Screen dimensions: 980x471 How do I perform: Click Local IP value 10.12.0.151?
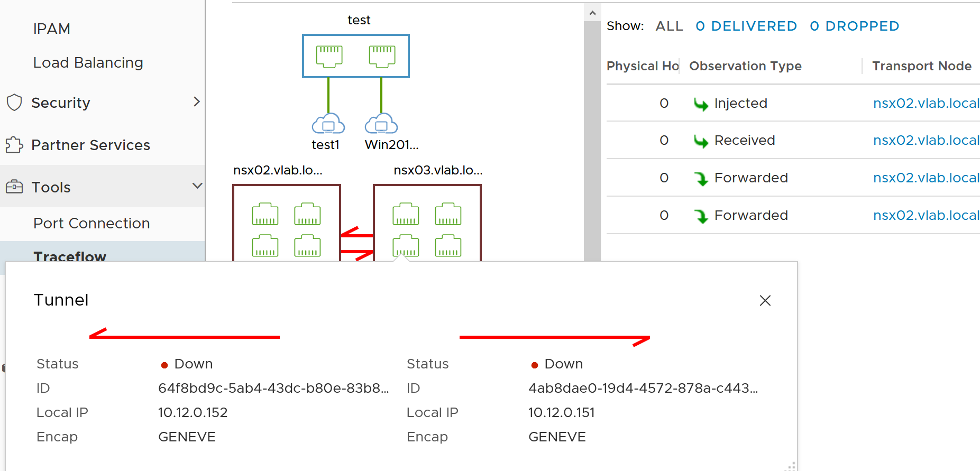[561, 412]
